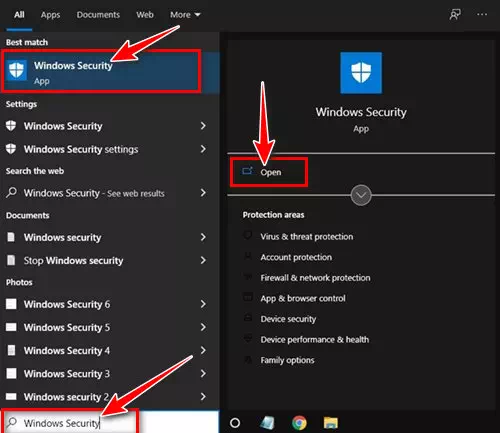Expand the Windows Security 5 photo arrow

[203, 327]
